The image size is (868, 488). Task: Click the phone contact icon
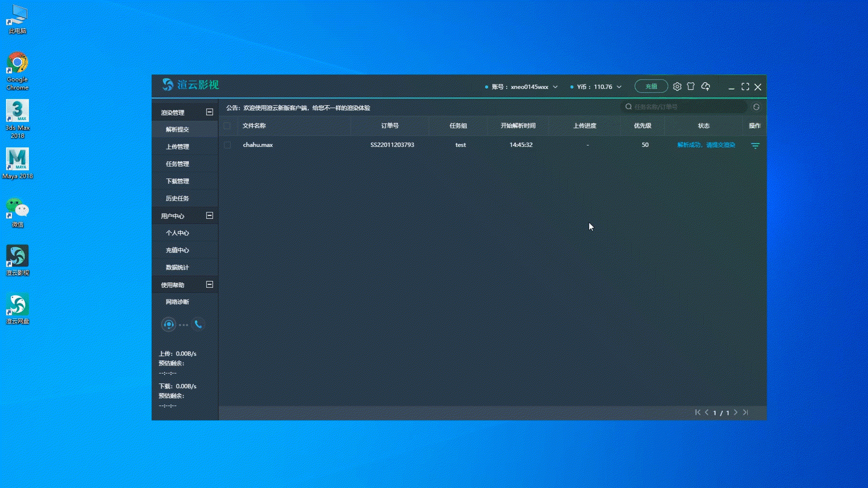coord(198,324)
